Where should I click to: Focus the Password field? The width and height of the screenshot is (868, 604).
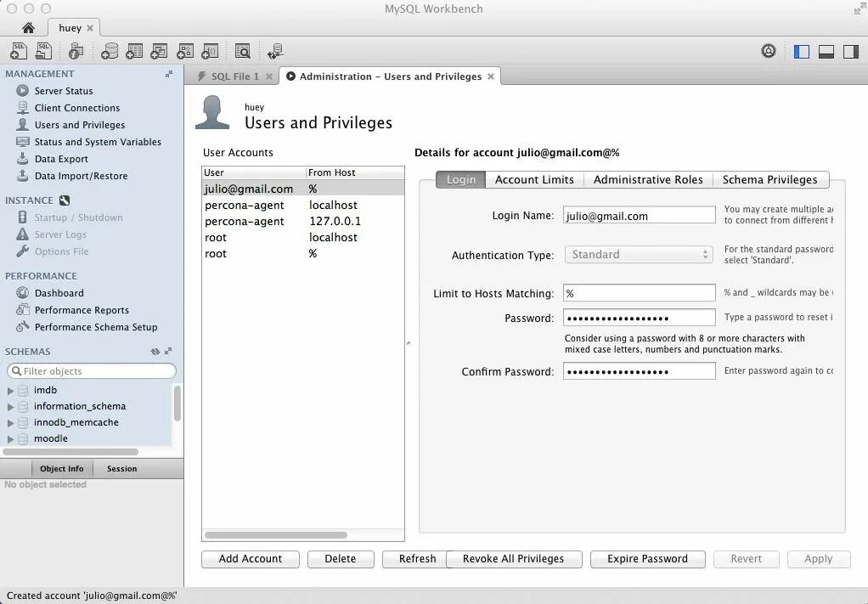639,318
